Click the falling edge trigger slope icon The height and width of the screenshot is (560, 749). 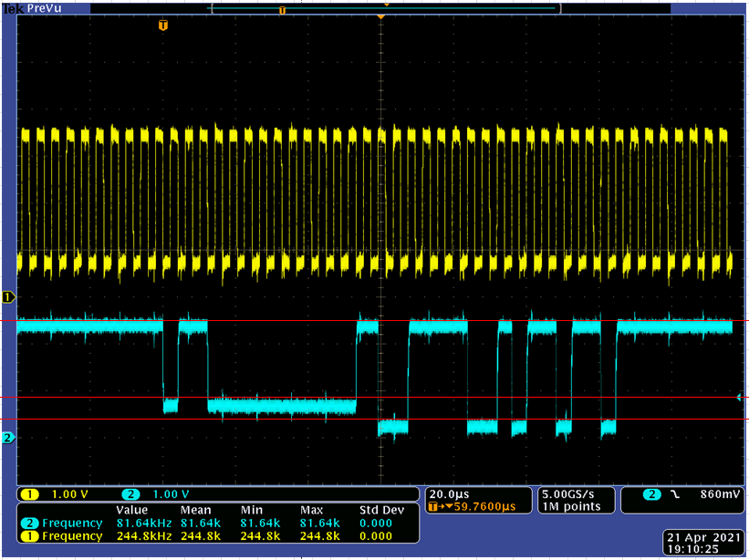[x=675, y=494]
